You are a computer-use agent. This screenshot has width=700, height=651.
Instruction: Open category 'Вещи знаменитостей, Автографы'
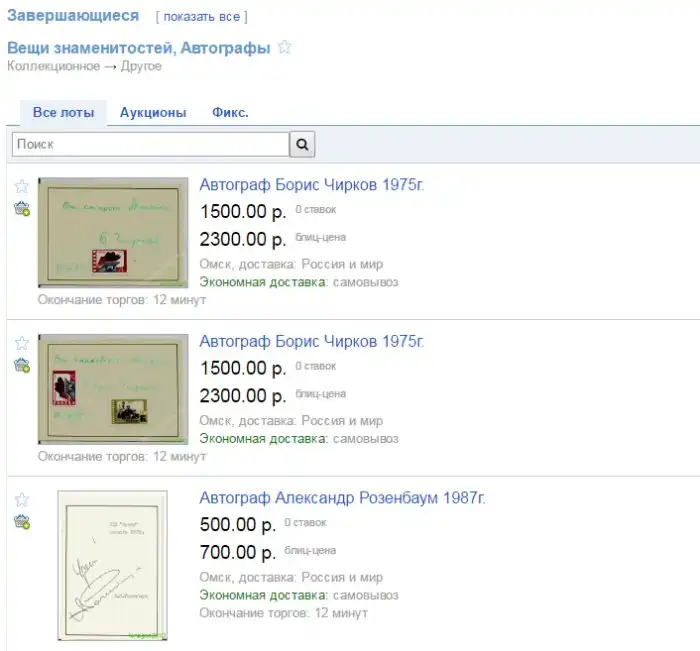139,48
